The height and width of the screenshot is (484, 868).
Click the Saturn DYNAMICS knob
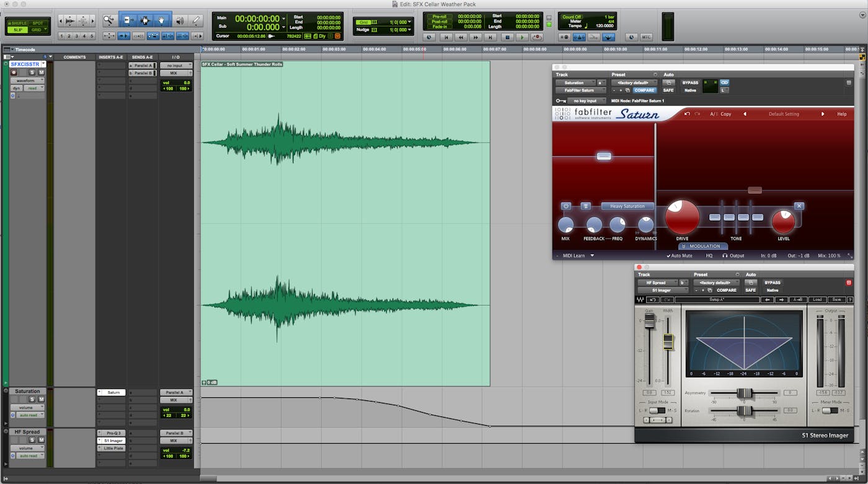(x=645, y=225)
